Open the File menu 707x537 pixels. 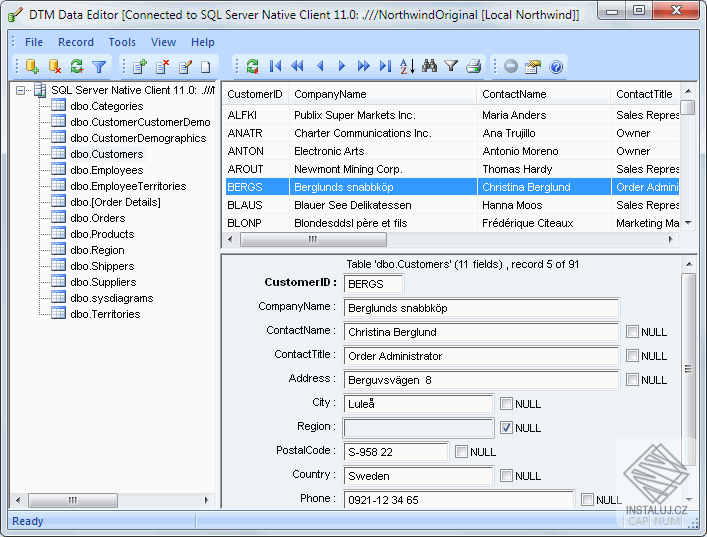[x=34, y=42]
